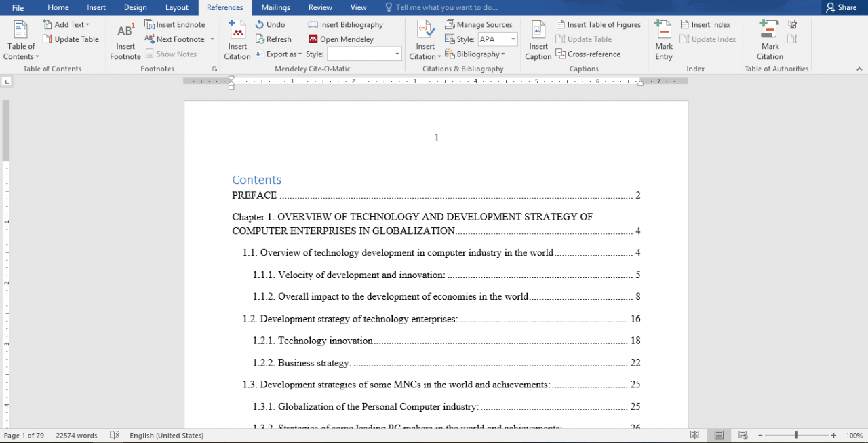Image resolution: width=868 pixels, height=443 pixels.
Task: Click the Insert Table of Figures icon
Action: pos(598,24)
